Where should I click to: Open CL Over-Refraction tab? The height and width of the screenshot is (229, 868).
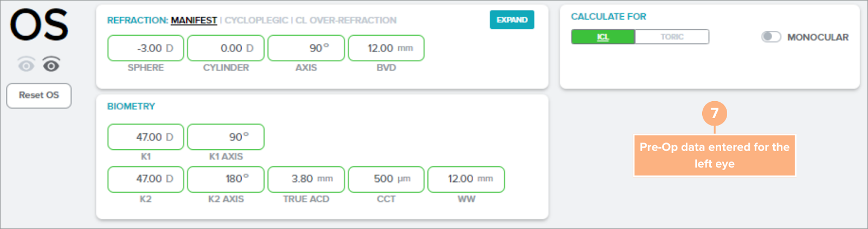pyautogui.click(x=346, y=21)
